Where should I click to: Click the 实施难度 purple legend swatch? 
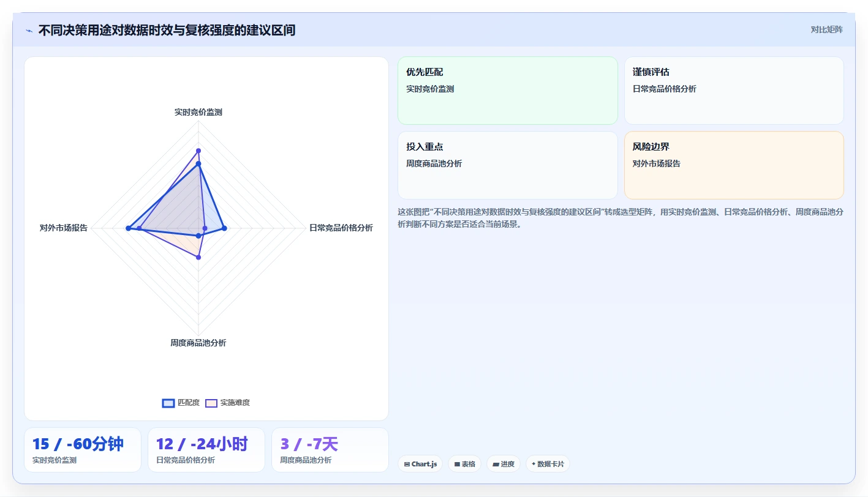pos(211,403)
